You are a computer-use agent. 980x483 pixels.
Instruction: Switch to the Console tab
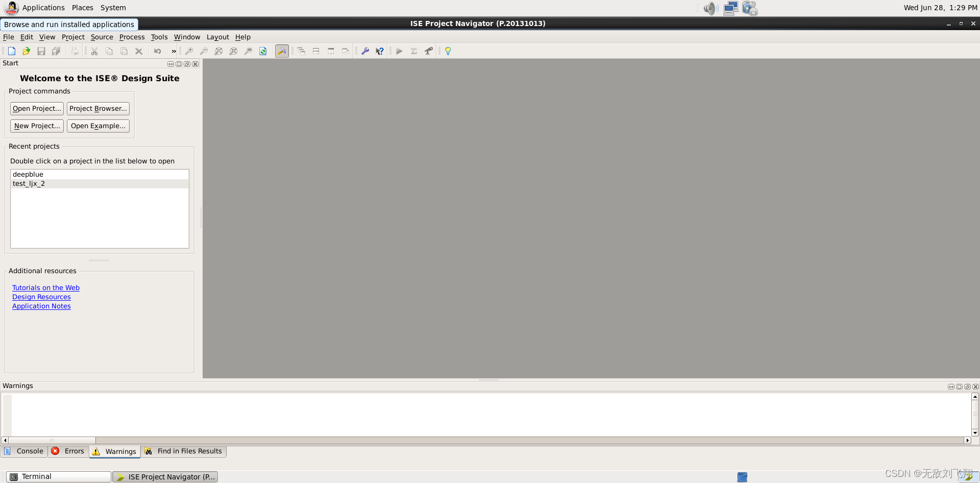coord(24,451)
